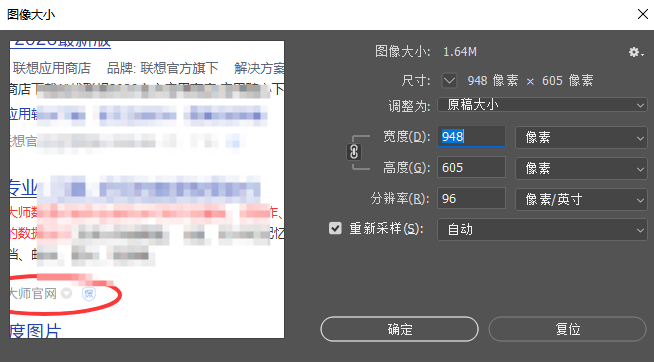Click the 宽度 width input field
The width and height of the screenshot is (654, 362).
click(x=471, y=136)
